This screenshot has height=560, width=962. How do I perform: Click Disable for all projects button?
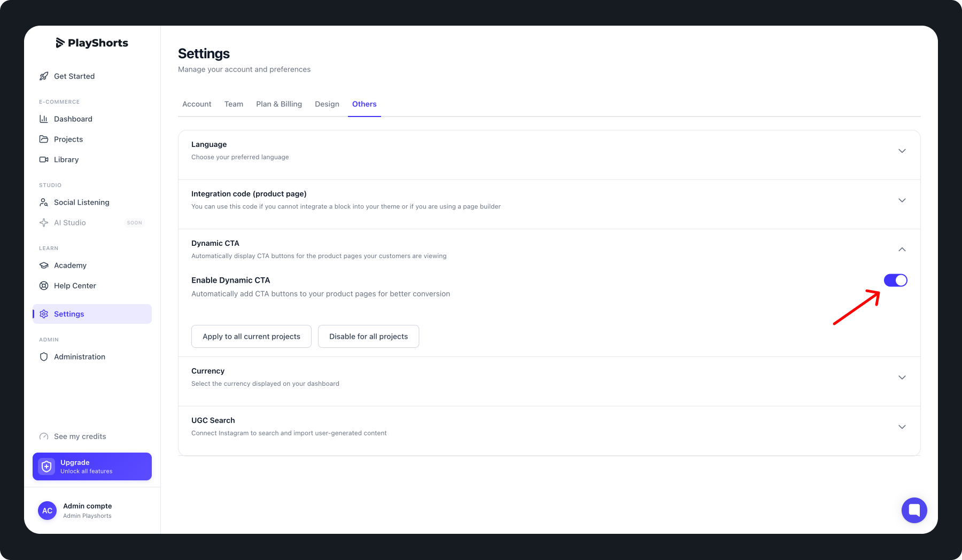point(368,337)
